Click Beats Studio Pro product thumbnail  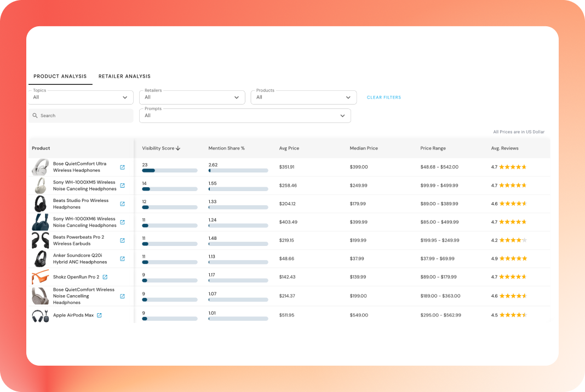tap(41, 204)
